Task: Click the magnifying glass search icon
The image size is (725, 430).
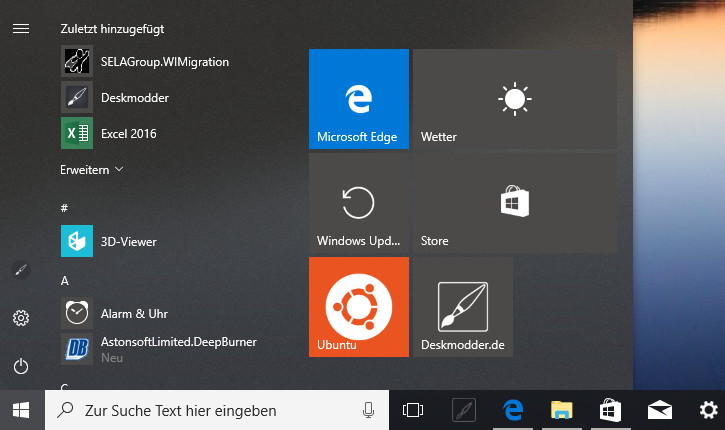Action: (x=66, y=410)
